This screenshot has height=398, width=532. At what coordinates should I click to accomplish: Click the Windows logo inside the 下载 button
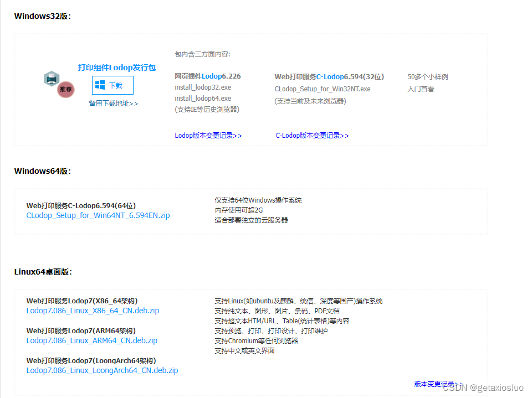click(101, 85)
